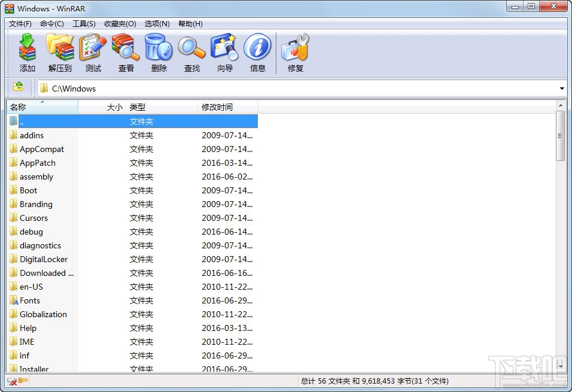Select the AppPatch folder
572x392 pixels.
pos(38,163)
